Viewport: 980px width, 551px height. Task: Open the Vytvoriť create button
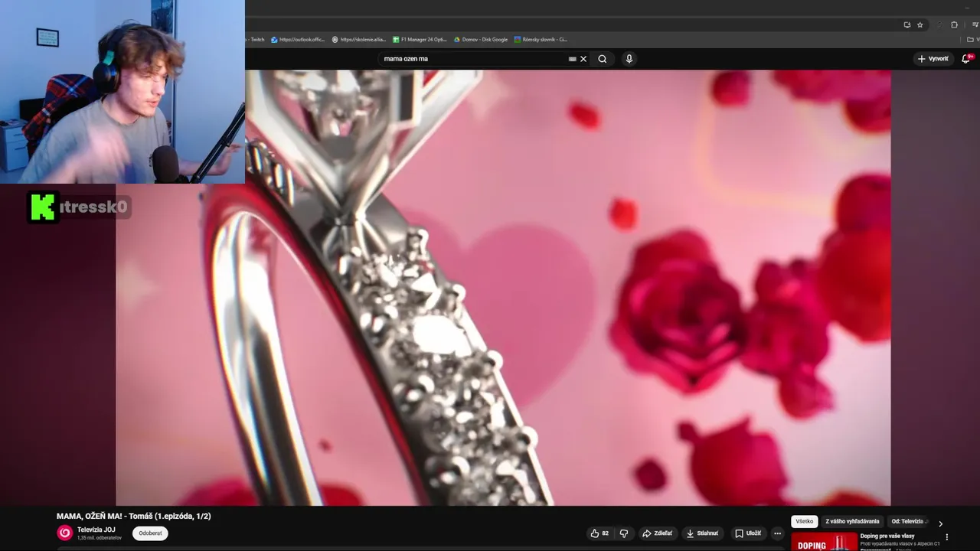click(x=933, y=59)
